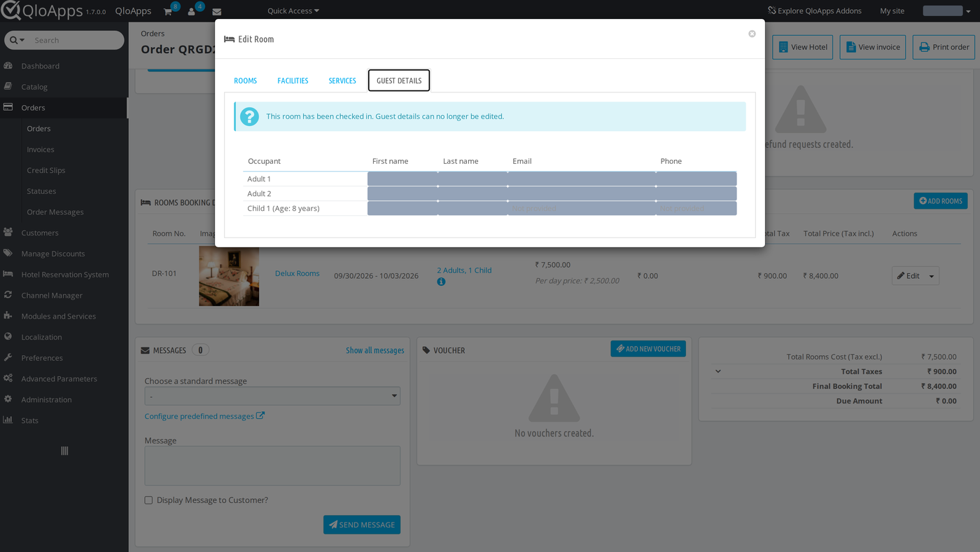Click the Adult 1 occupant row
980x552 pixels.
tap(489, 179)
